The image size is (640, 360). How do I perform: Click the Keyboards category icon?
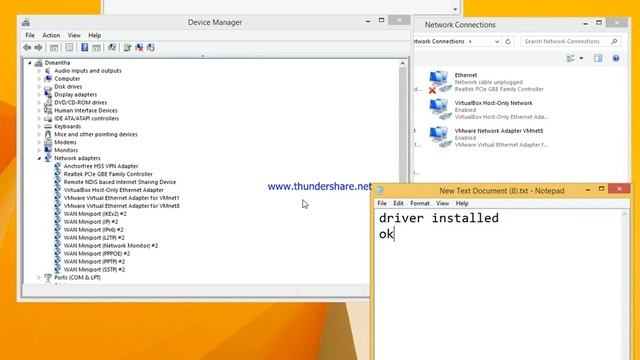click(48, 126)
